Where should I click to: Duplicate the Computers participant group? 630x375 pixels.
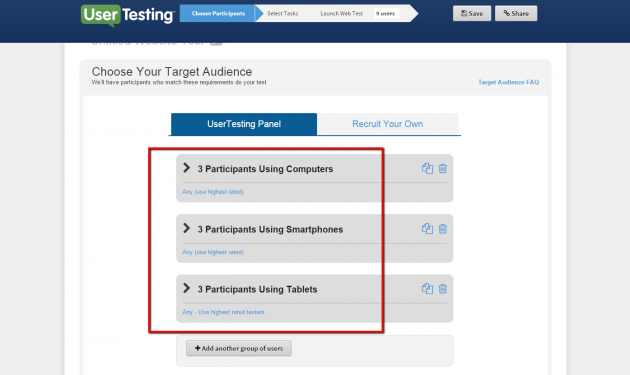pos(427,168)
